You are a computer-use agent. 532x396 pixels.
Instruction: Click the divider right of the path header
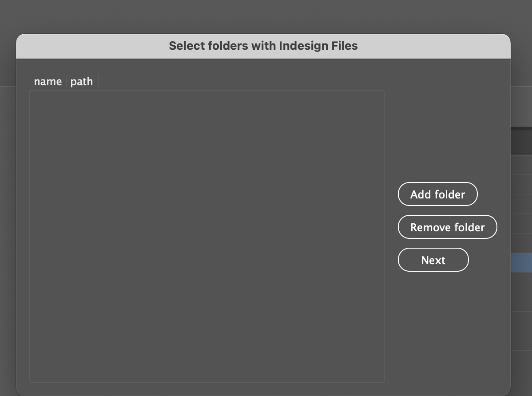(x=98, y=82)
